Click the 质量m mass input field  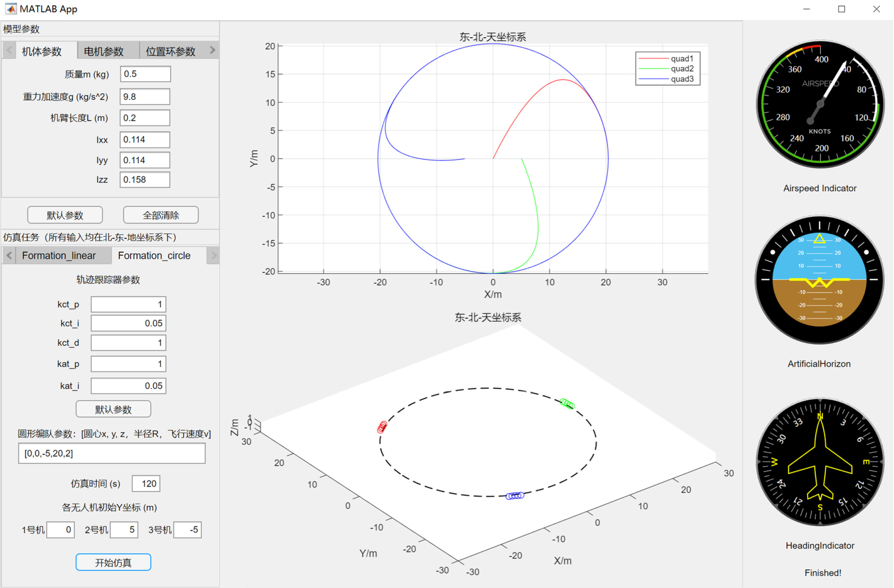coord(145,73)
